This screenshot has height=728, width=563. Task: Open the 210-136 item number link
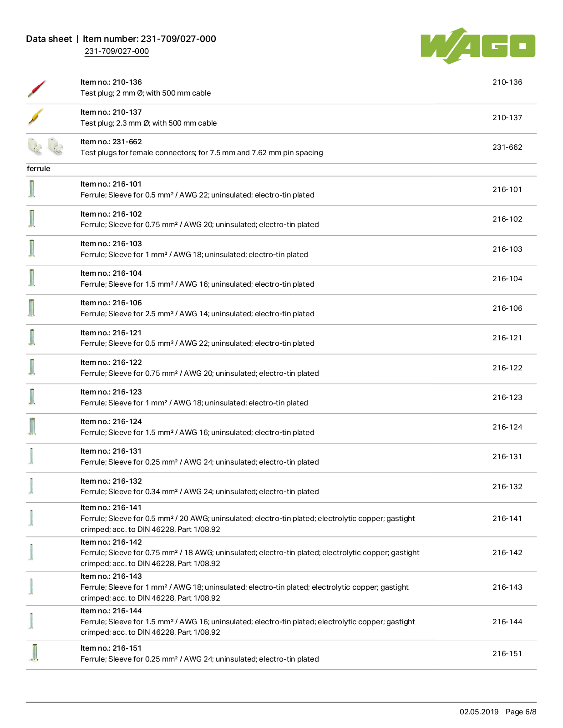pyautogui.click(x=507, y=82)
